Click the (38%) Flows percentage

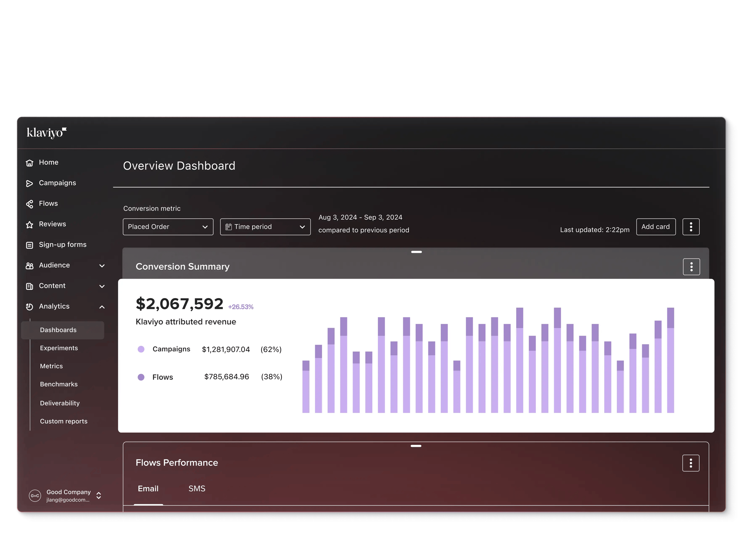click(272, 377)
